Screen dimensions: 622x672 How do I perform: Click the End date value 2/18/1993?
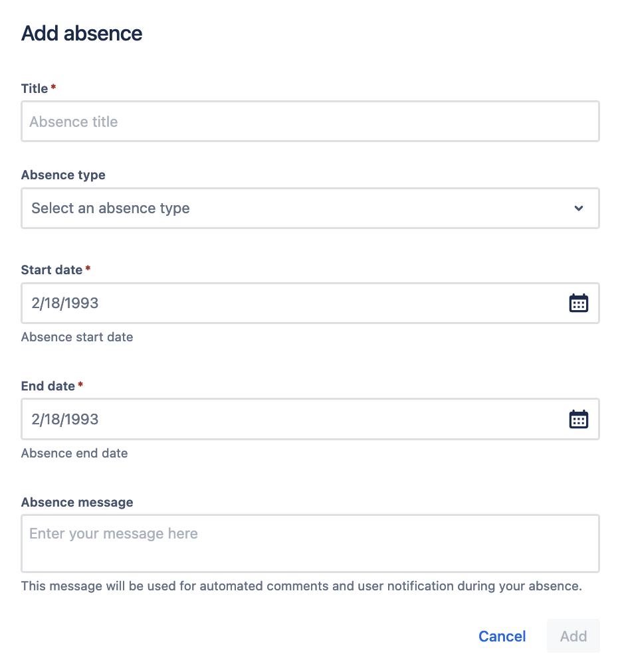tap(65, 420)
